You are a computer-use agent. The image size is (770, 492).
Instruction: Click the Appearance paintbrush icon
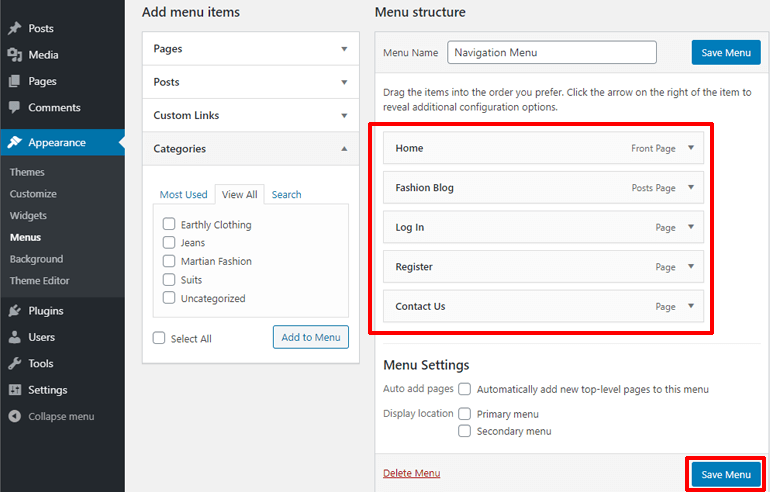14,142
